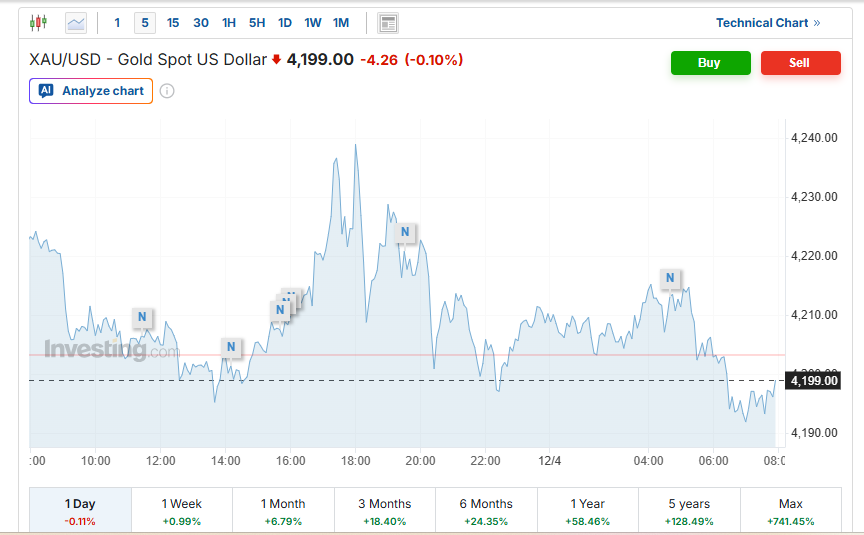
Task: Click the info icon beside Analyze chart
Action: pos(167,91)
